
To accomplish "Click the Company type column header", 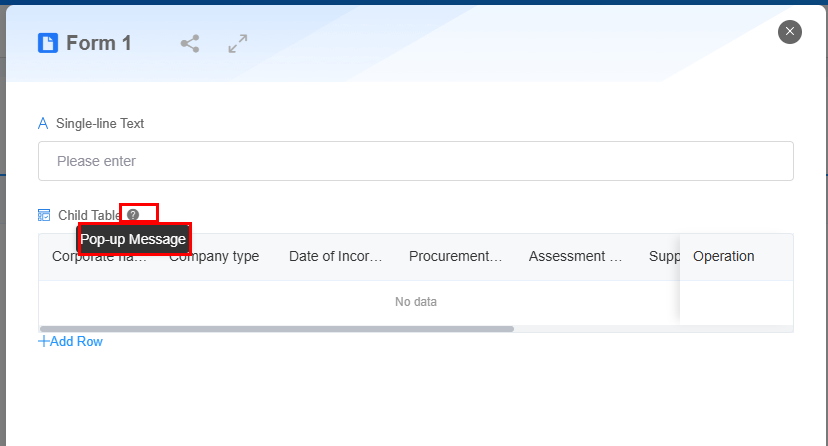I will point(214,257).
